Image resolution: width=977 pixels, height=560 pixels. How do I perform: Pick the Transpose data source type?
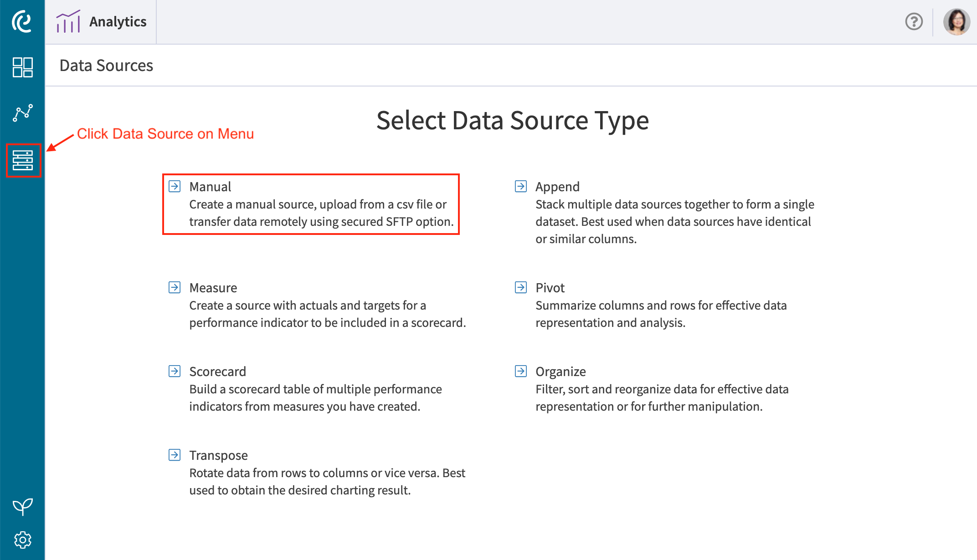218,455
